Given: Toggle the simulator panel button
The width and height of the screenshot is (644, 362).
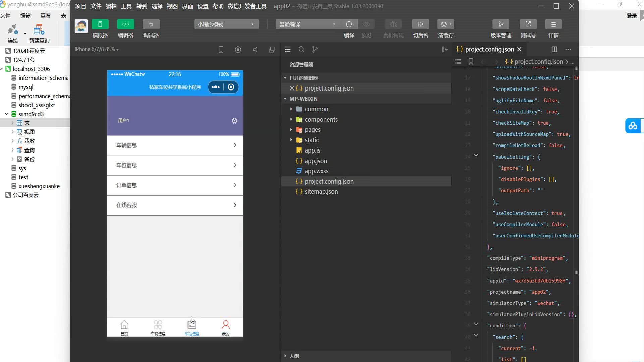Looking at the screenshot, I should click(x=100, y=24).
